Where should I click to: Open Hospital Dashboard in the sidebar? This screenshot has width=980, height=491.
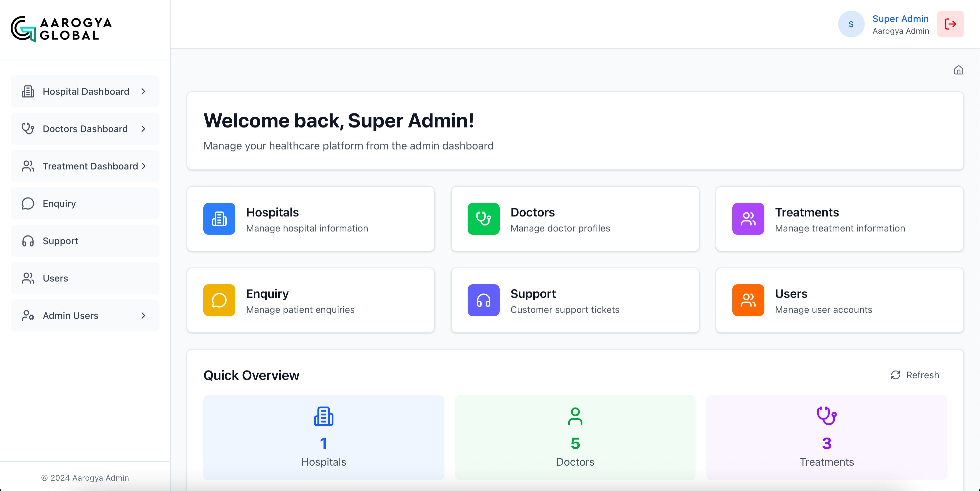pos(85,91)
